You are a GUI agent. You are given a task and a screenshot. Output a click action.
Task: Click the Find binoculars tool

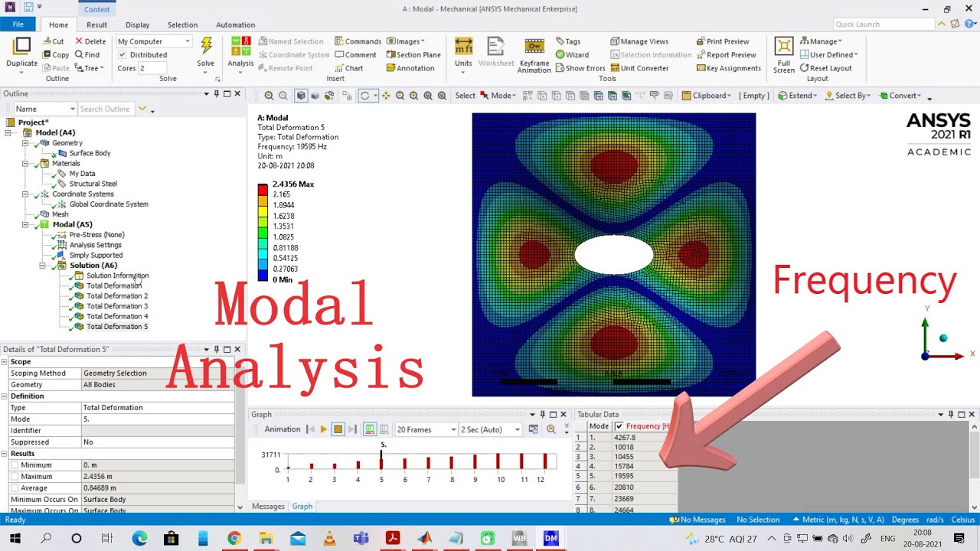click(x=87, y=54)
